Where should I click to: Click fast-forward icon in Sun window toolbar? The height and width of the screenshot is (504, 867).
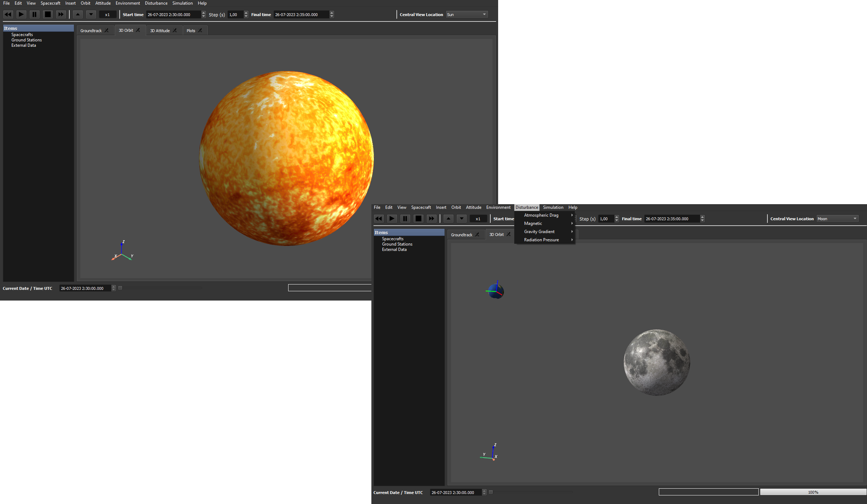coord(61,15)
